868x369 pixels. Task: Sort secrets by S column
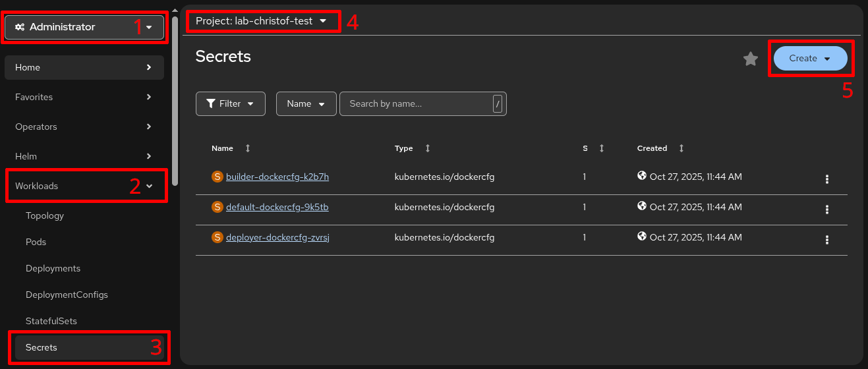point(601,149)
